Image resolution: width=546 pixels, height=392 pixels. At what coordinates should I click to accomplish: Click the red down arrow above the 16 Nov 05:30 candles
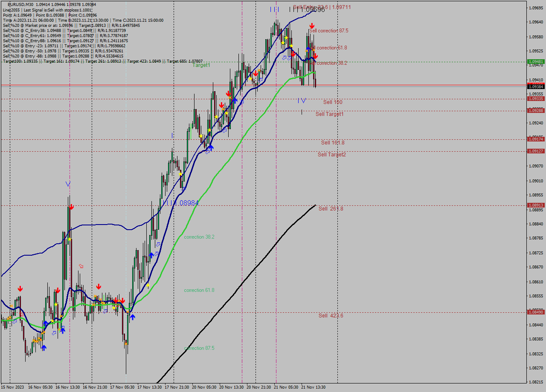[20, 288]
